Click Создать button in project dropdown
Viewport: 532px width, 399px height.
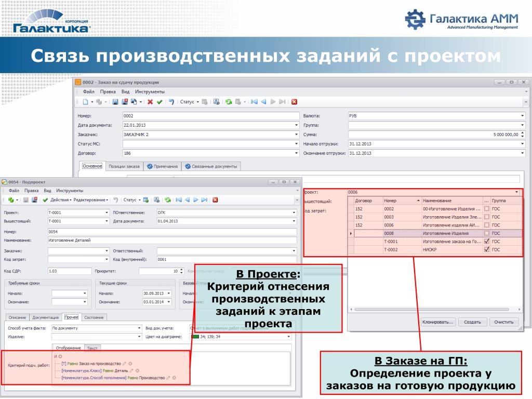(472, 322)
